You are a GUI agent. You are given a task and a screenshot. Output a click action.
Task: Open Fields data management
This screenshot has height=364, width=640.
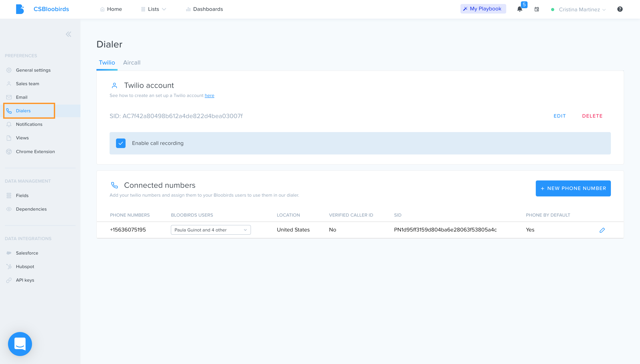tap(22, 196)
